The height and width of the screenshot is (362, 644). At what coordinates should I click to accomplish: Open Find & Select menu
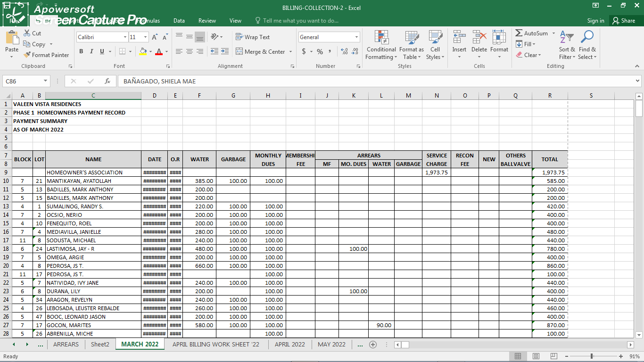point(587,45)
